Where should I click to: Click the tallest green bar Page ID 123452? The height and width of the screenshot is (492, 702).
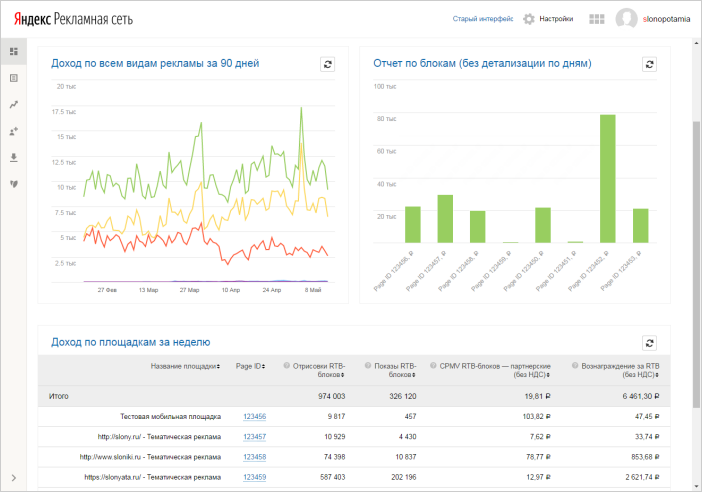[x=608, y=179]
